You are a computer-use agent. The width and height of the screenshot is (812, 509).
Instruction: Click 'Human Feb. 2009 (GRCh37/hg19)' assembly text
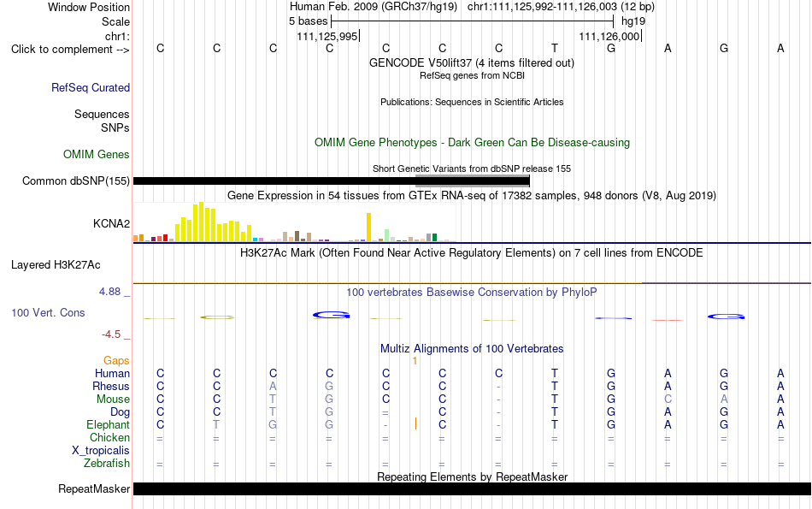click(374, 7)
